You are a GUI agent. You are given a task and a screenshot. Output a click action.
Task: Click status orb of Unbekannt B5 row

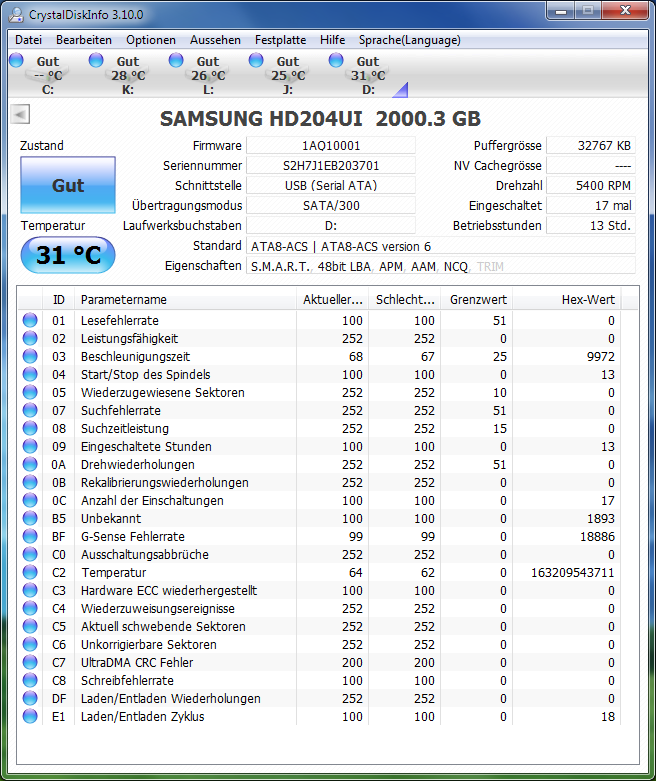[30, 518]
